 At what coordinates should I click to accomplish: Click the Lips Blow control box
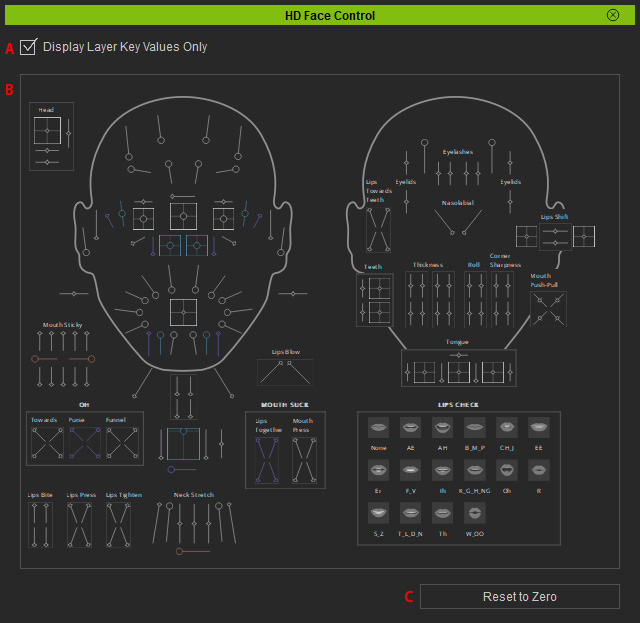[285, 372]
